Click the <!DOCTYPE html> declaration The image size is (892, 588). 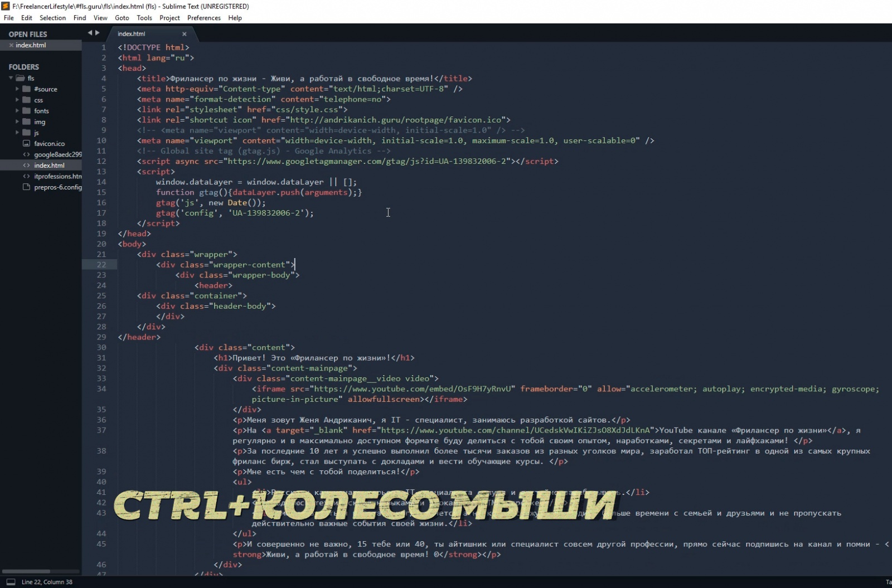click(x=153, y=47)
